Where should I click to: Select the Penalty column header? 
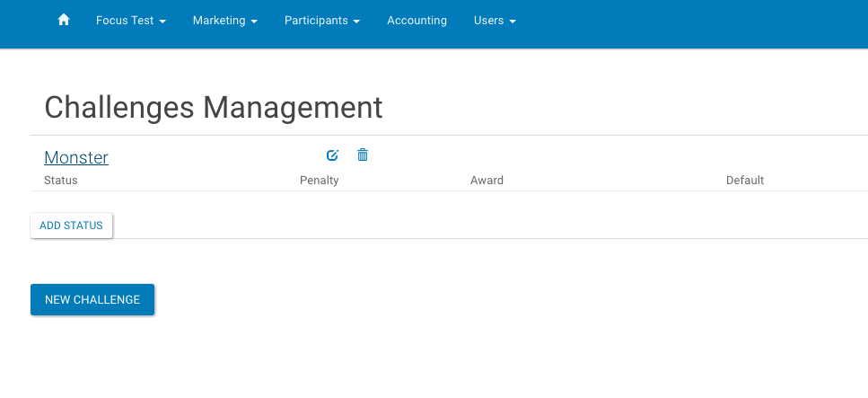pyautogui.click(x=320, y=181)
